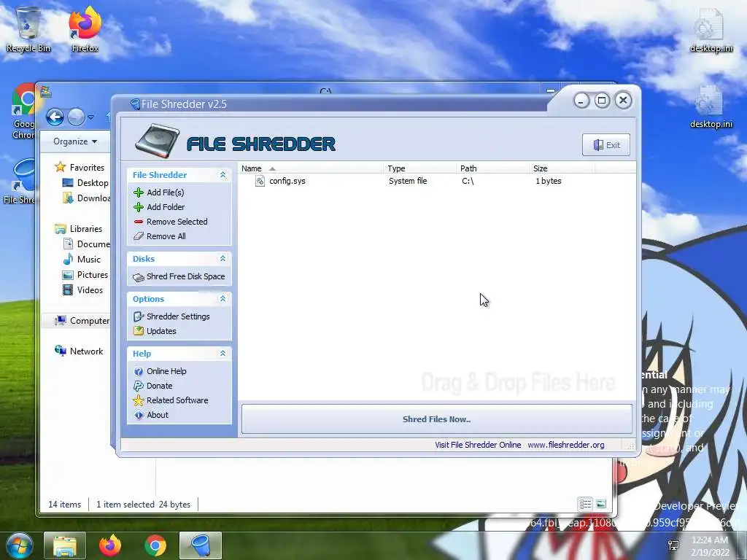Click the File Shredder hard drive logo
This screenshot has height=560, width=747.
(x=158, y=141)
